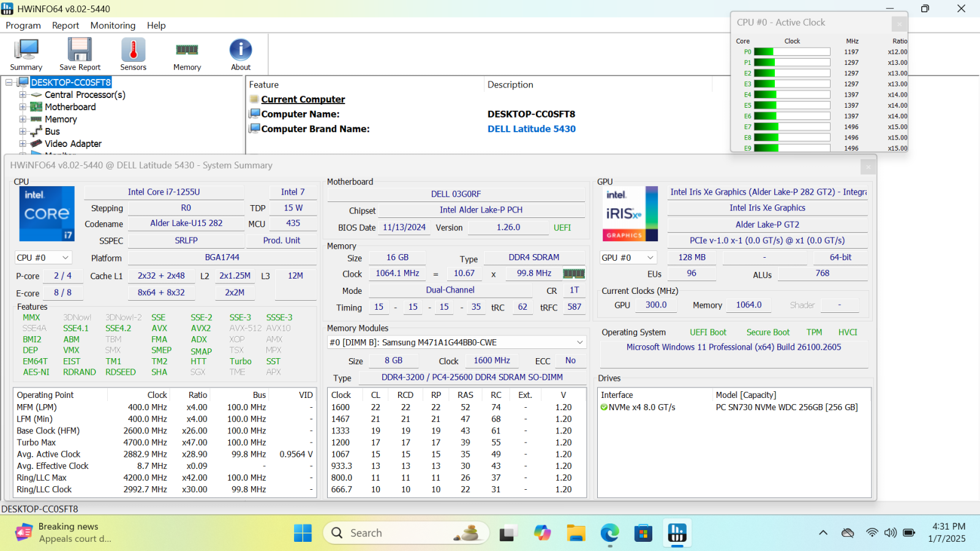The width and height of the screenshot is (980, 551).
Task: Expand the Central Processor(s) tree node
Action: 23,95
